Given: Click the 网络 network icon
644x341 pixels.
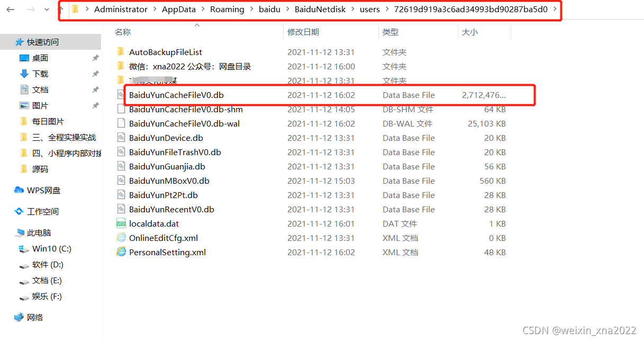Looking at the screenshot, I should click(19, 317).
